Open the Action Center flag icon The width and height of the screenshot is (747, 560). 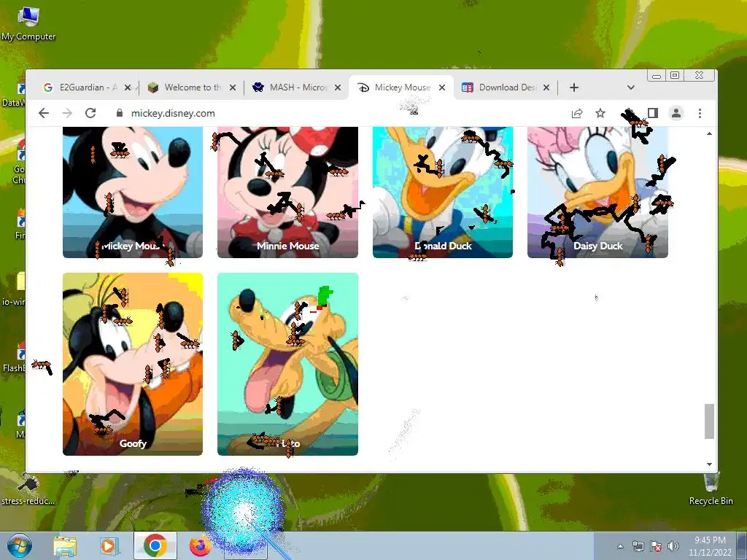coord(656,547)
